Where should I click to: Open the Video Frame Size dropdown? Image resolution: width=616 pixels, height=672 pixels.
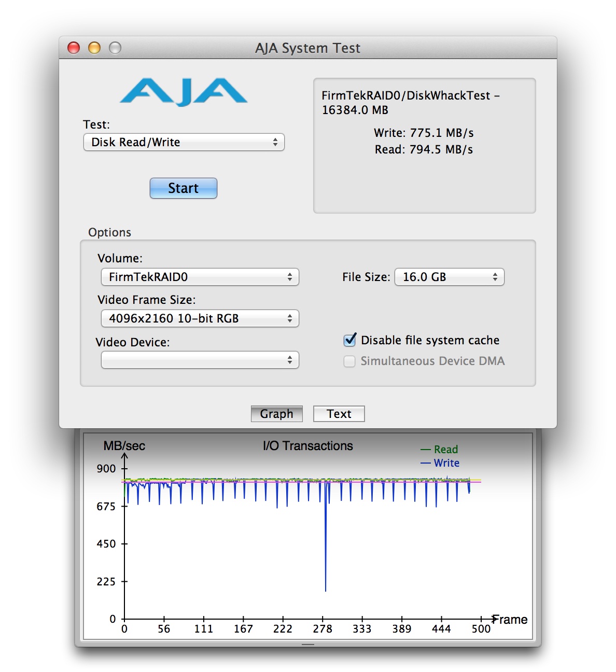200,318
